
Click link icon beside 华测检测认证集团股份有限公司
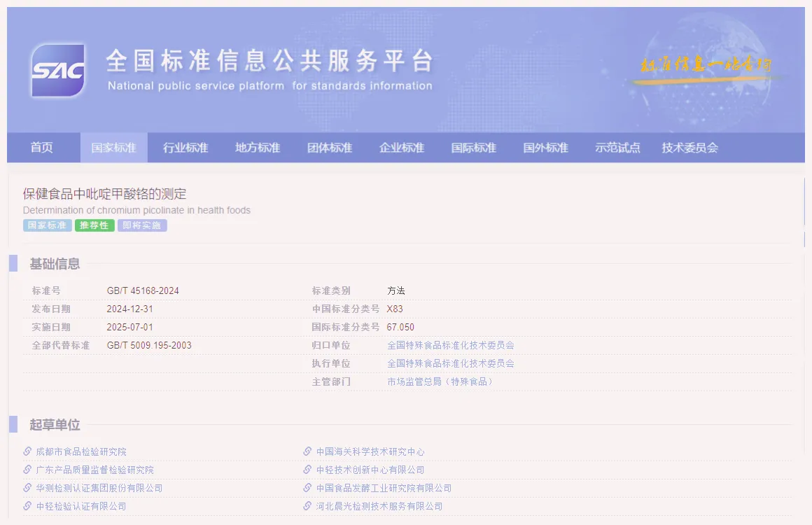click(27, 488)
